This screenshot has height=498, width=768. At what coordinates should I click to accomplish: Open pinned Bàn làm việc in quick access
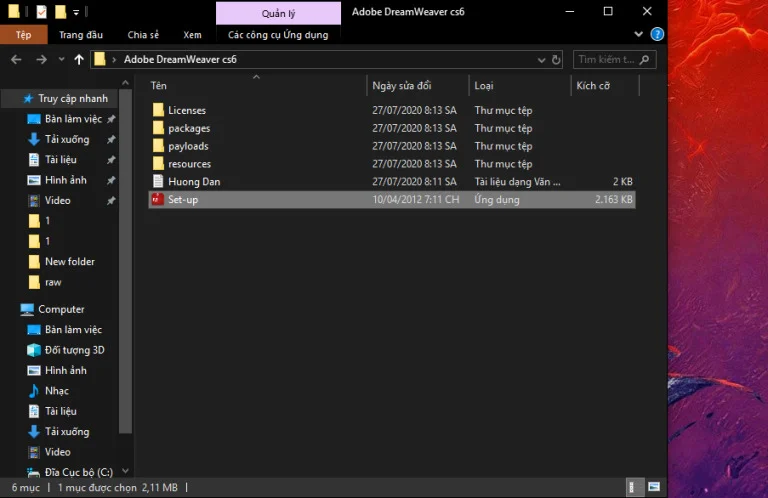pos(73,119)
